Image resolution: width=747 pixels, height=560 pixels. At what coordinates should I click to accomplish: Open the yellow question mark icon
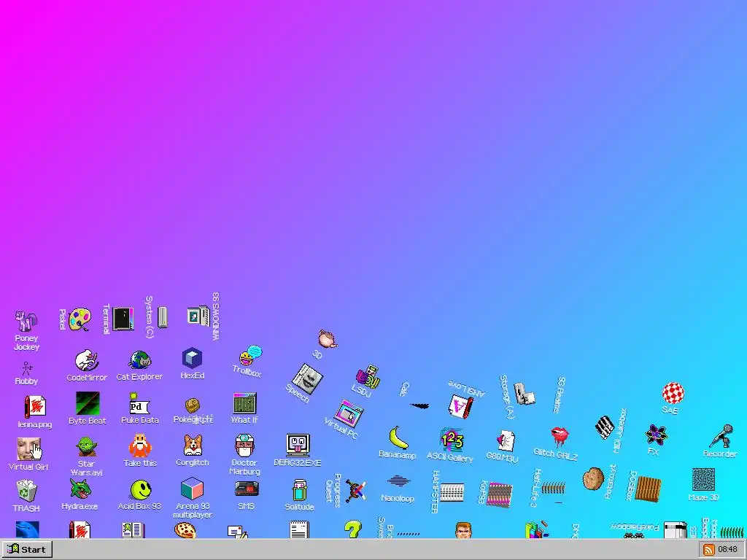point(353,529)
